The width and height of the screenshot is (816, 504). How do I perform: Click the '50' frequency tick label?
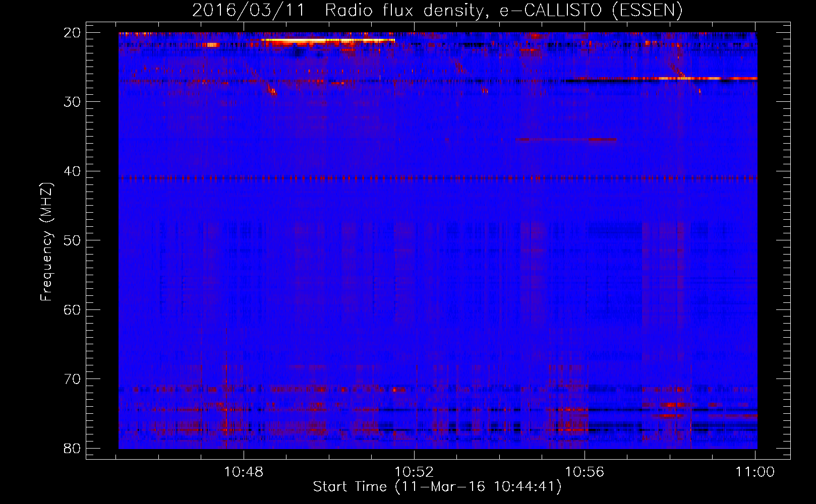(x=73, y=240)
